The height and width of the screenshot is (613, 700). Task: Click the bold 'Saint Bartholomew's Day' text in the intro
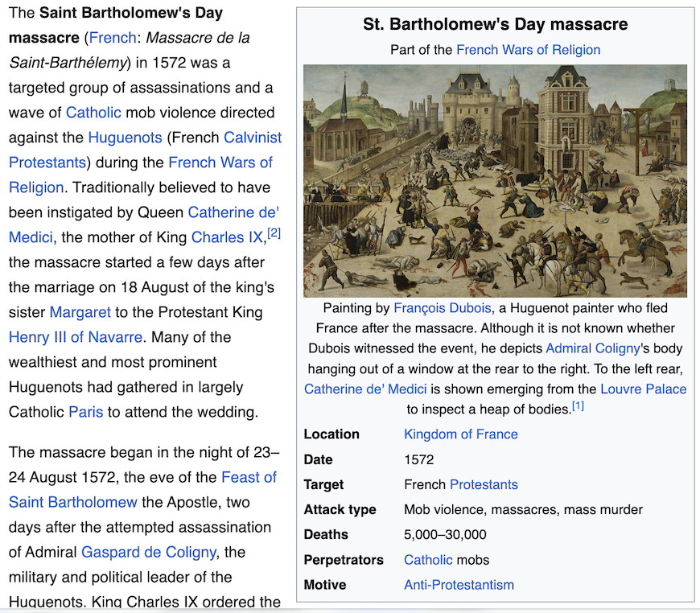131,13
